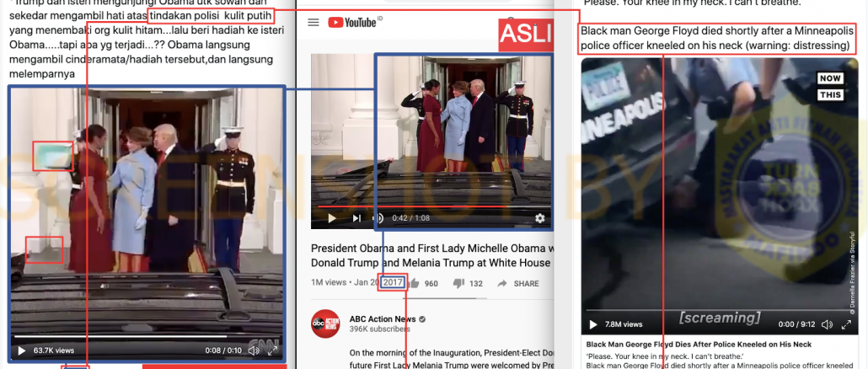This screenshot has width=868, height=369.
Task: Click the '63.7K views' label
Action: click(x=54, y=350)
